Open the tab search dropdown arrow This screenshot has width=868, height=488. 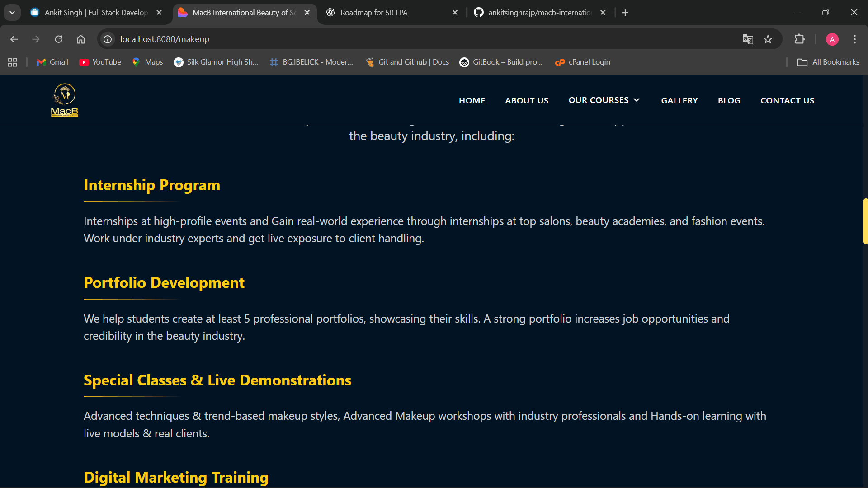pyautogui.click(x=12, y=13)
